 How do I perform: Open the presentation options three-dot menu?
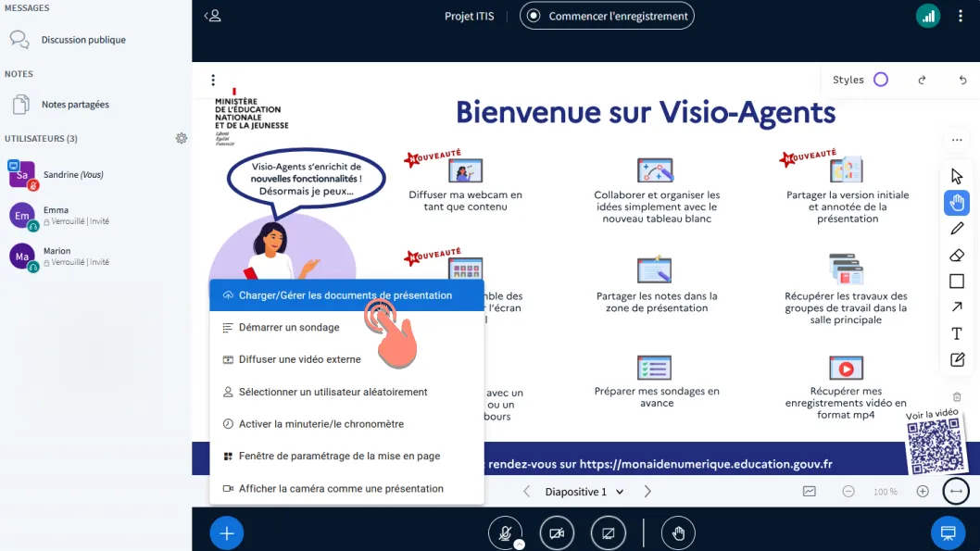pos(213,80)
